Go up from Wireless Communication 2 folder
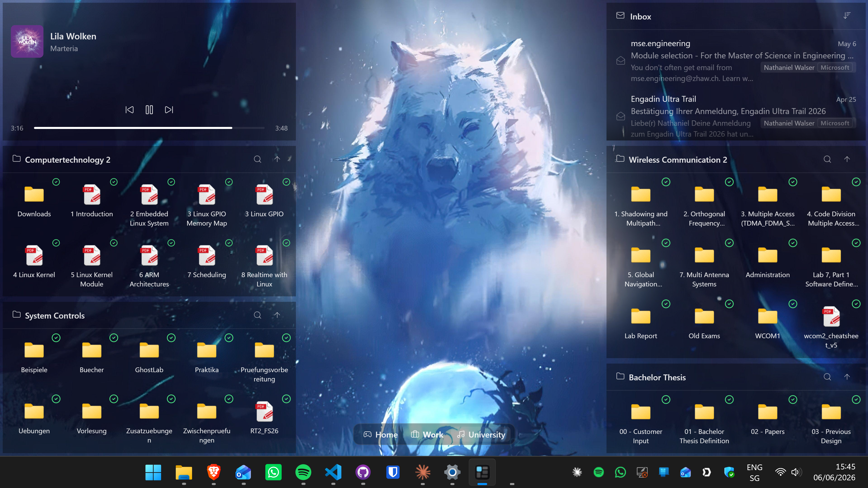This screenshot has height=488, width=868. [x=847, y=159]
